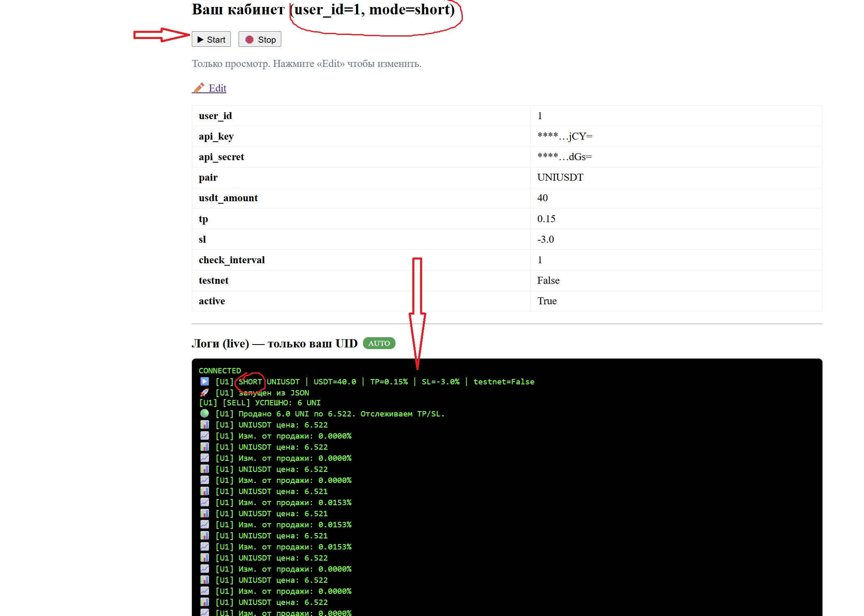Viewport: 864px width, 616px height.
Task: Click the rocket icon in the log
Action: 205,393
